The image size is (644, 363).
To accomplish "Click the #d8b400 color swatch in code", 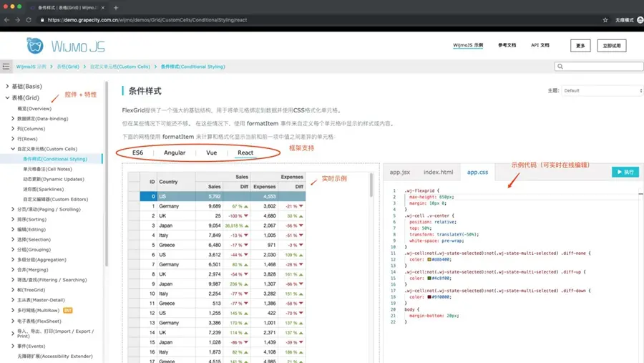I will (429, 259).
